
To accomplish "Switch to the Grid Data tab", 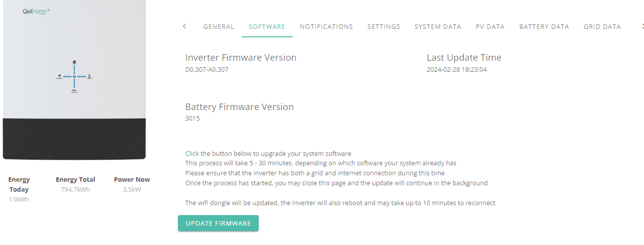I will (602, 27).
